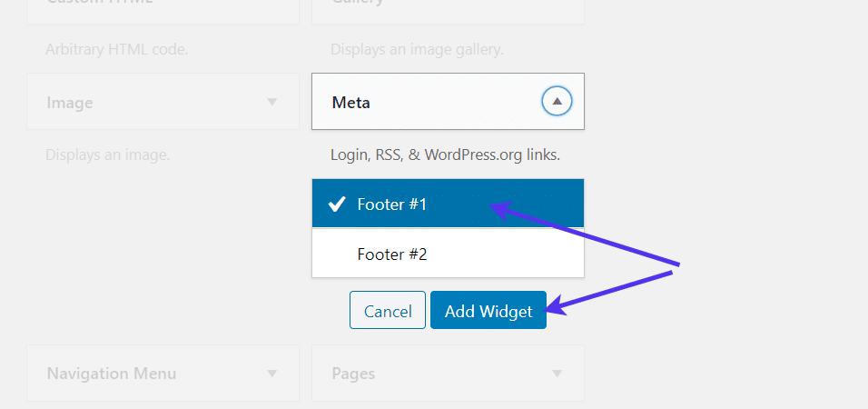Open the Pages widget title

[353, 373]
